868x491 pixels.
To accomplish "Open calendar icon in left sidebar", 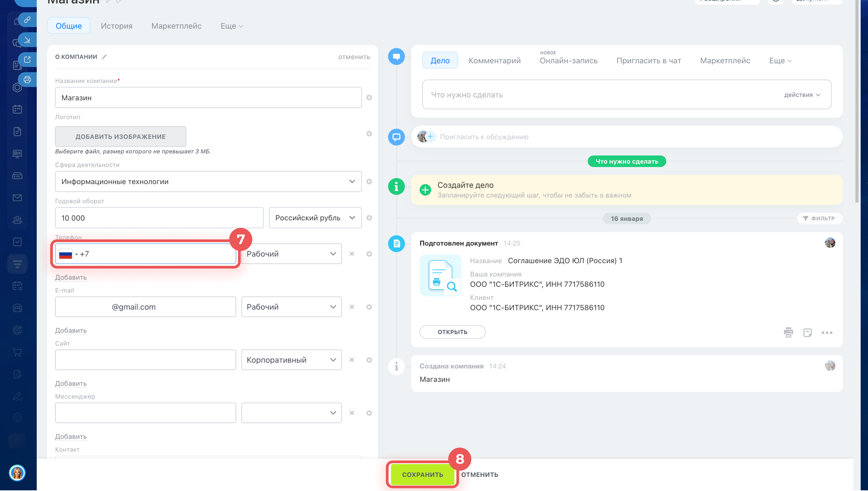I will pyautogui.click(x=17, y=109).
